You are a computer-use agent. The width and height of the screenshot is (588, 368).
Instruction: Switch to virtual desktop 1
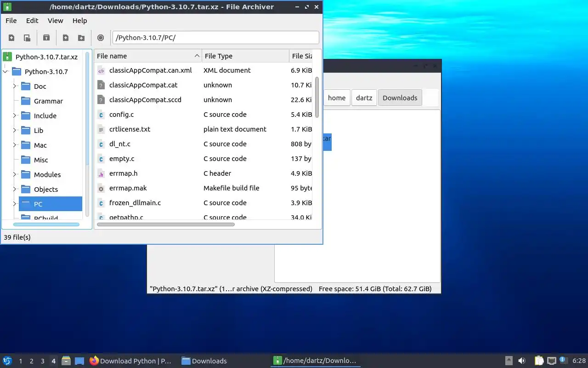pos(21,361)
